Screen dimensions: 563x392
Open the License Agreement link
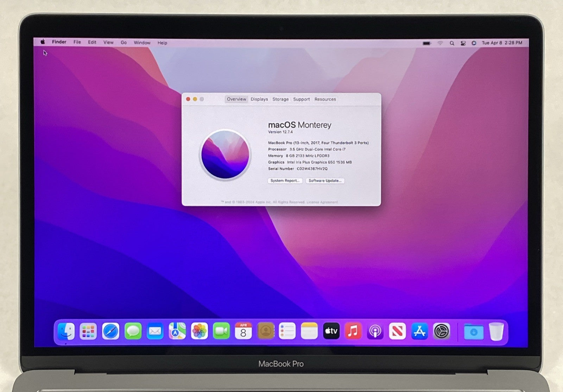322,202
